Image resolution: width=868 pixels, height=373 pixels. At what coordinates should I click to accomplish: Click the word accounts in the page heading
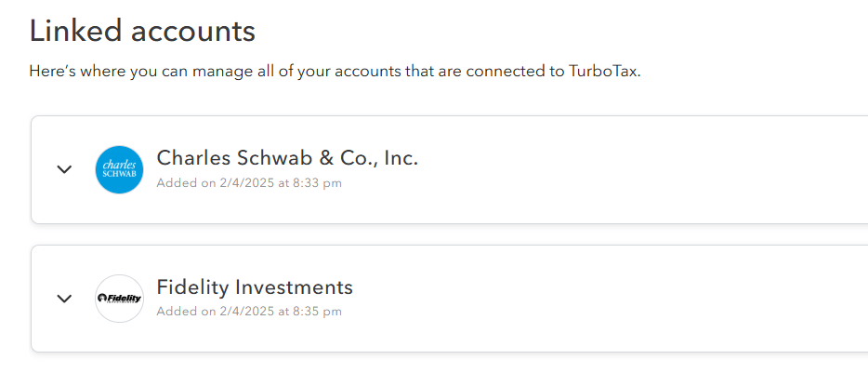click(x=193, y=33)
